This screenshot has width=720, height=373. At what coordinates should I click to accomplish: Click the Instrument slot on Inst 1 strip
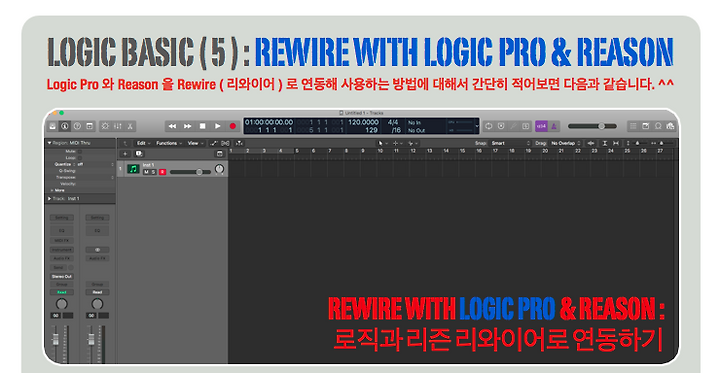(62, 250)
